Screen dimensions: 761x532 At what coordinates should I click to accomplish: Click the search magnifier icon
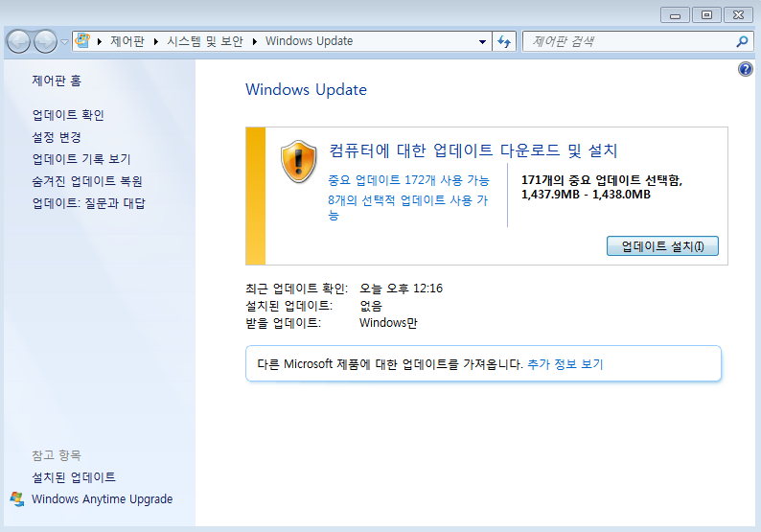[742, 41]
